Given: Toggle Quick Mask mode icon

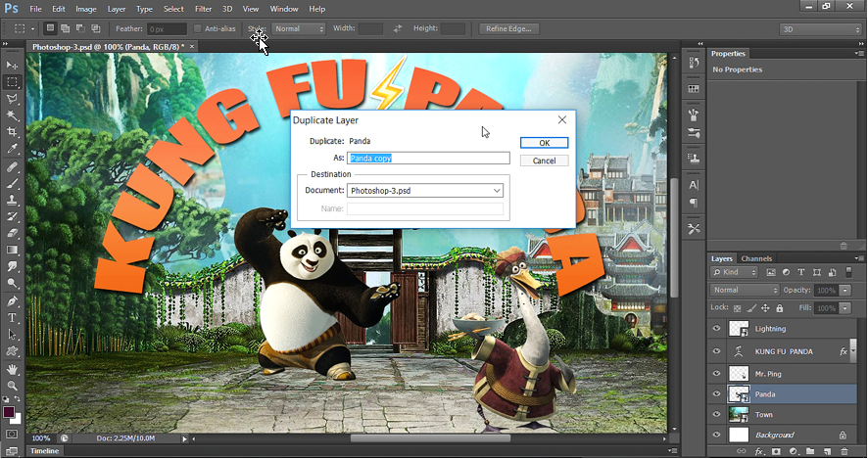Looking at the screenshot, I should pyautogui.click(x=12, y=435).
